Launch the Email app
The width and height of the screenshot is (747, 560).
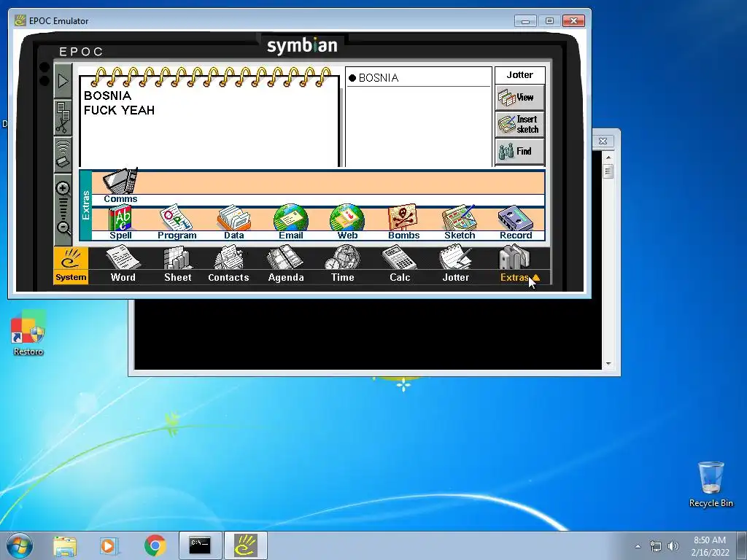point(290,222)
